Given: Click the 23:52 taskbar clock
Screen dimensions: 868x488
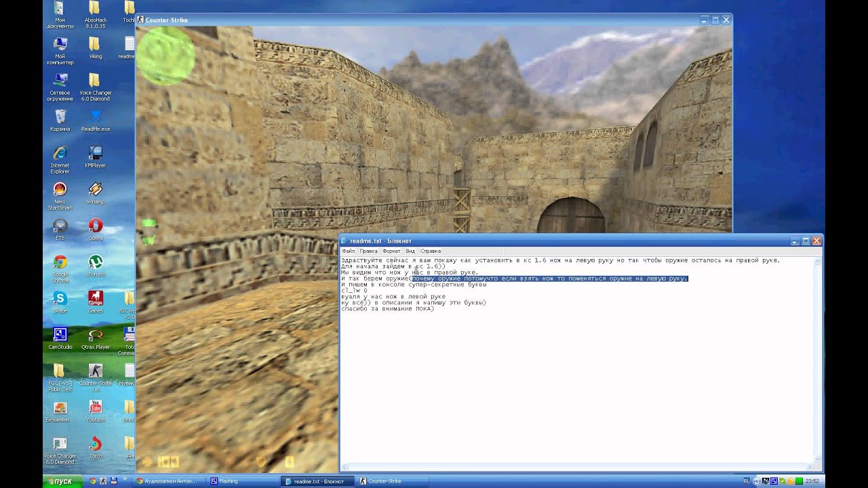Looking at the screenshot, I should coord(812,481).
